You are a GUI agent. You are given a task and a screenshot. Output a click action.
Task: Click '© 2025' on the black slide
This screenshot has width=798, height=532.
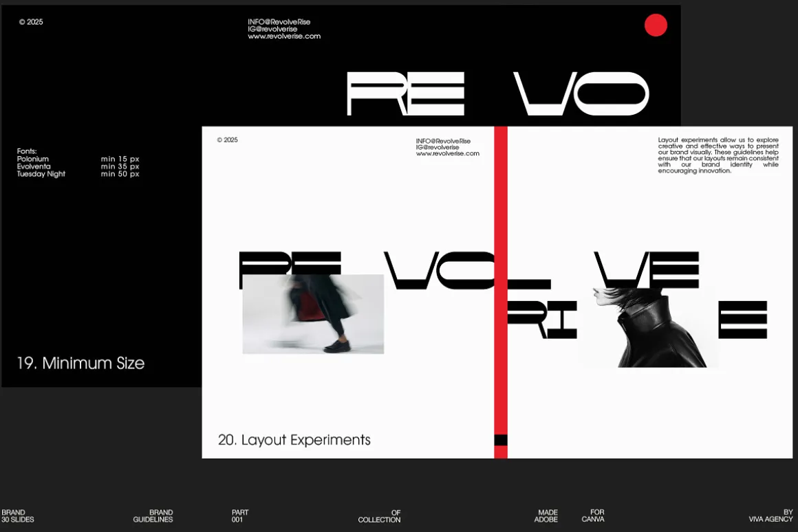(31, 22)
